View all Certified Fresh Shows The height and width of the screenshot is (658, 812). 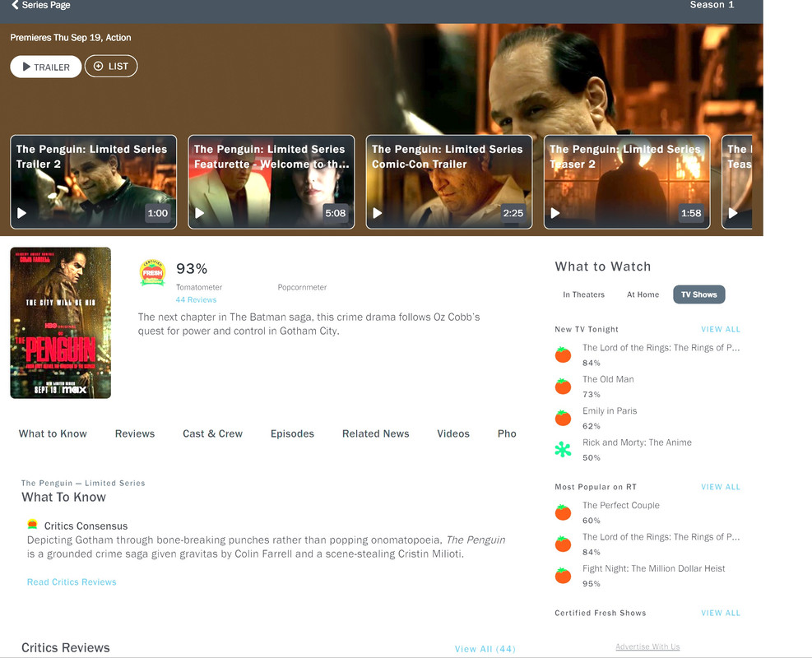point(721,613)
